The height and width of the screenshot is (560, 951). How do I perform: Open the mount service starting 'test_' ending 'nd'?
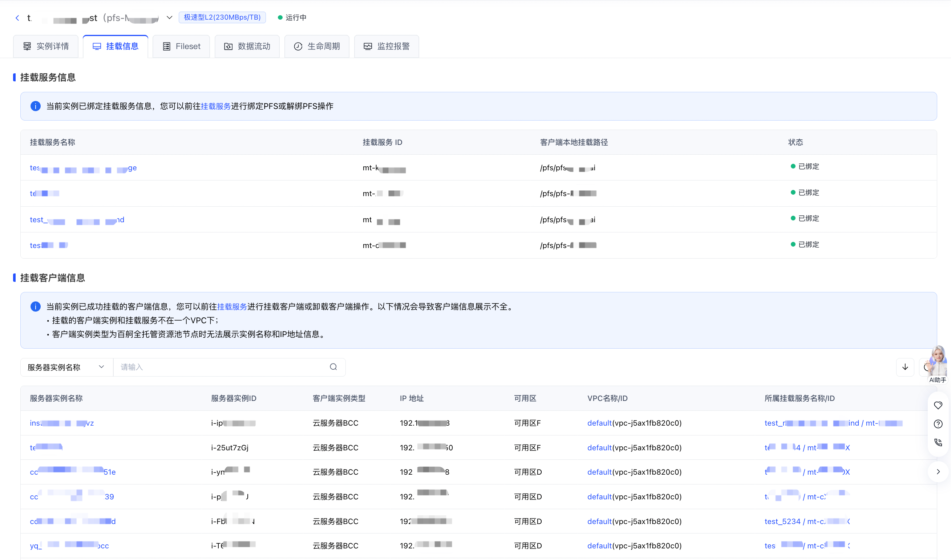click(x=77, y=220)
